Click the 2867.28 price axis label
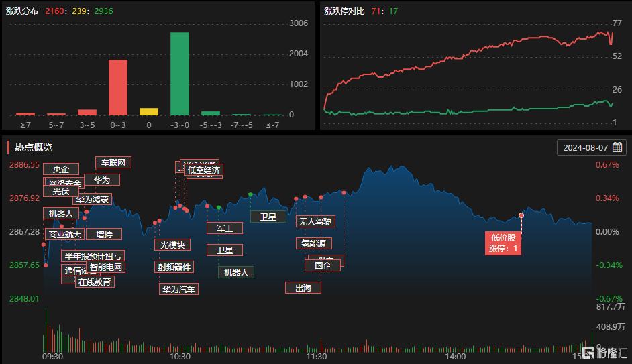Screen dimensions: 632x364 (x=24, y=231)
